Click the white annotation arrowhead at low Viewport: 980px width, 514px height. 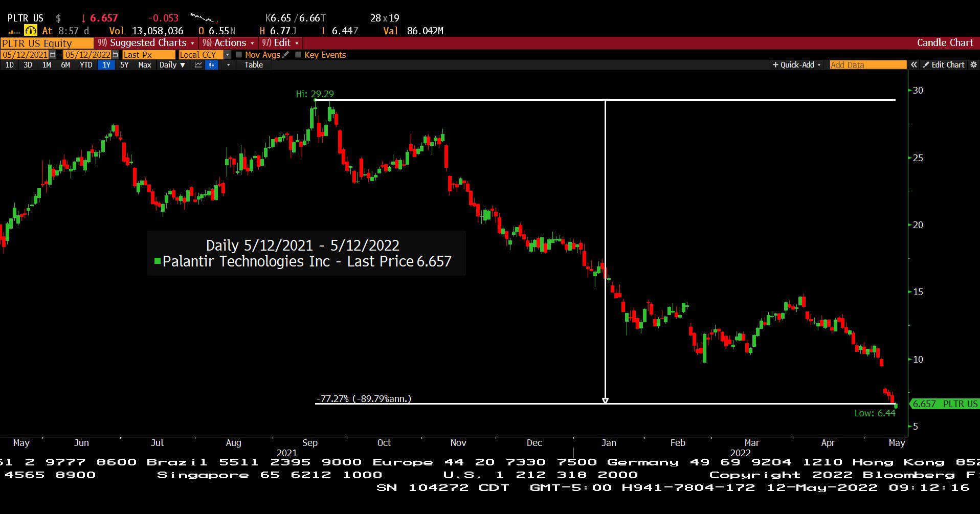pyautogui.click(x=605, y=400)
